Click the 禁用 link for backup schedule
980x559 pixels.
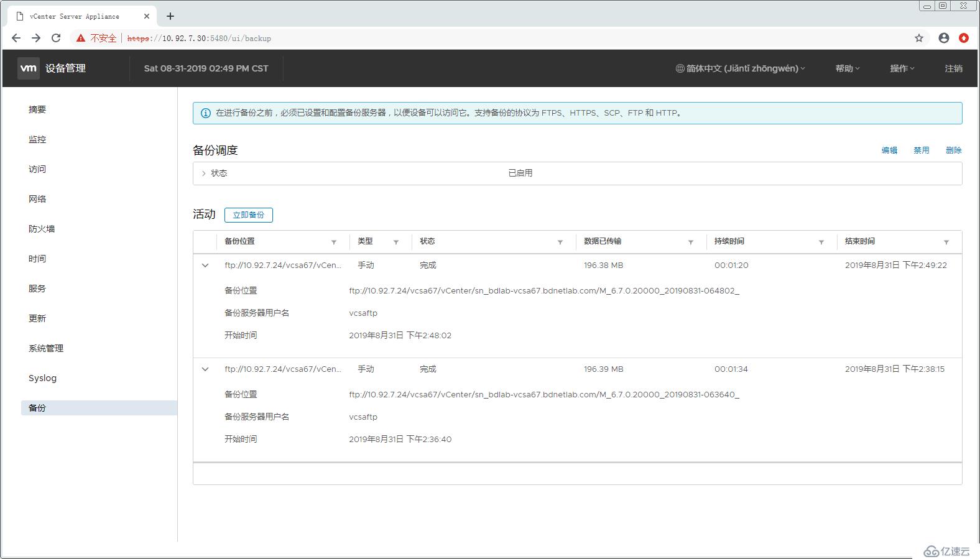point(922,150)
